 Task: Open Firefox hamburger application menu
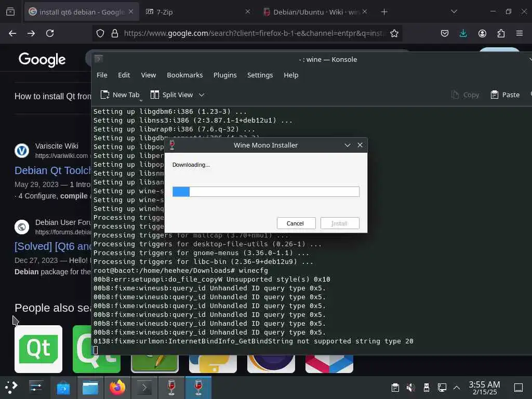coord(519,33)
